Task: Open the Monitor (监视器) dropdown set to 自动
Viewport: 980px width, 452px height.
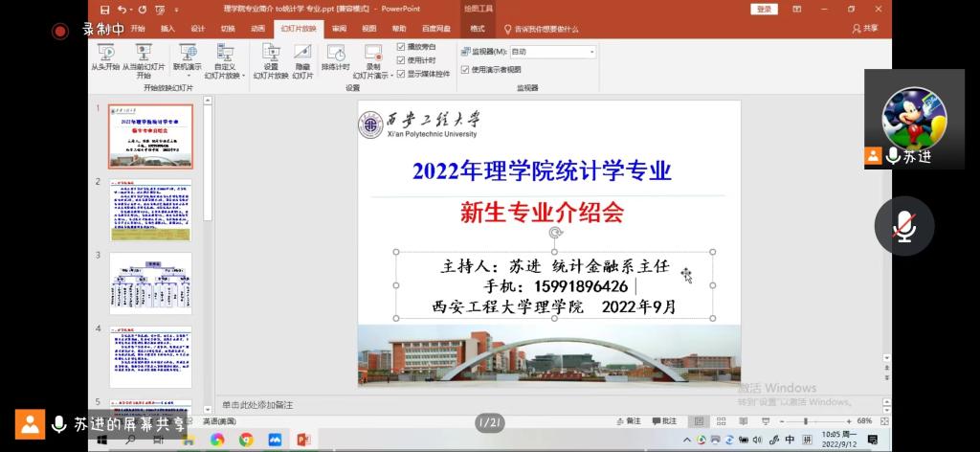Action: (x=552, y=52)
